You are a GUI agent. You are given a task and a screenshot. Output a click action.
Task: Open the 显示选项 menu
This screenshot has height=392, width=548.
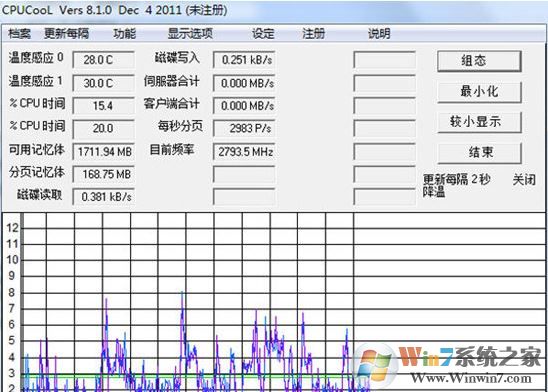[x=190, y=34]
